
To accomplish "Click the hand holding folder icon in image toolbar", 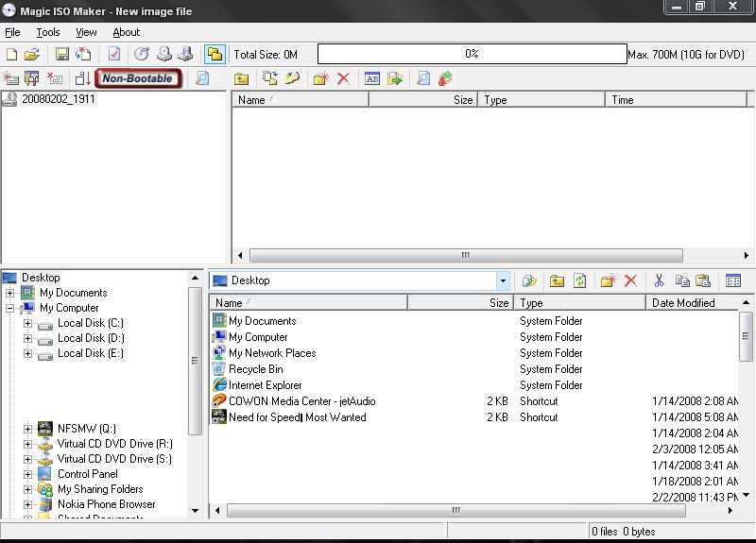I will (292, 78).
